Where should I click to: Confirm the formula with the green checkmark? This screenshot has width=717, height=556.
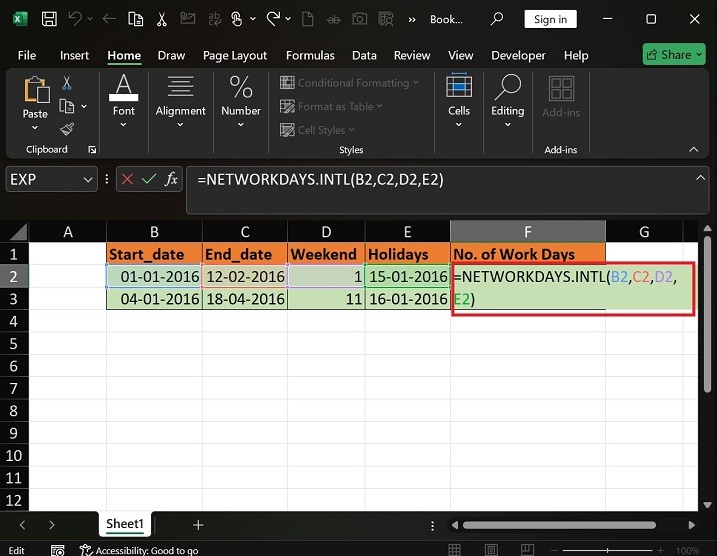point(149,179)
